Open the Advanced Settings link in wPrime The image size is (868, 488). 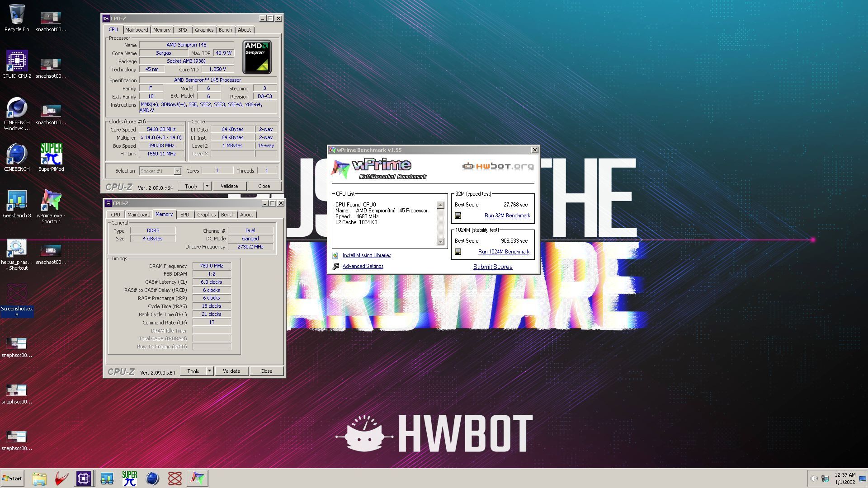coord(363,266)
